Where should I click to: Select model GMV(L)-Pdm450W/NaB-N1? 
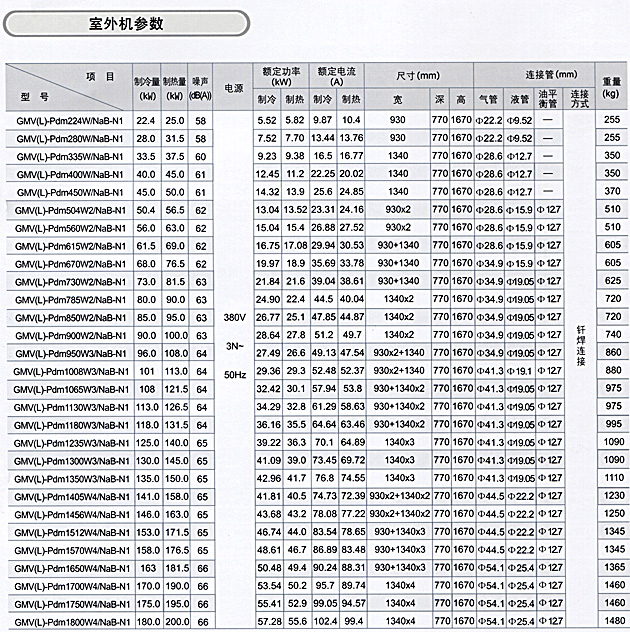pos(69,193)
